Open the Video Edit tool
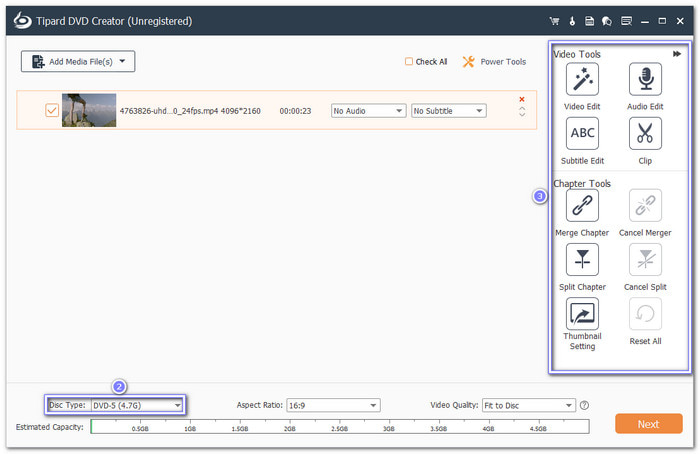The width and height of the screenshot is (700, 454). click(x=582, y=79)
